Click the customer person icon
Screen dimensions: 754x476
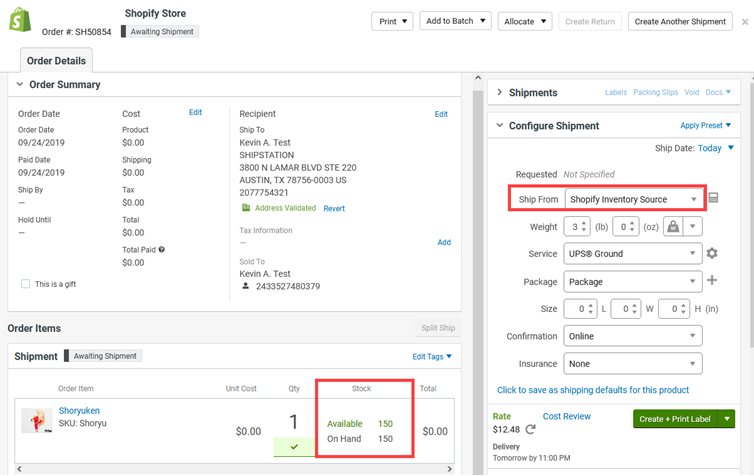click(245, 286)
